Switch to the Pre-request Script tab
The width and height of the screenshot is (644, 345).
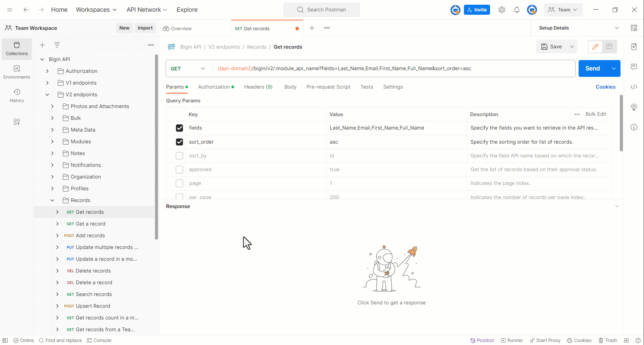pyautogui.click(x=328, y=87)
